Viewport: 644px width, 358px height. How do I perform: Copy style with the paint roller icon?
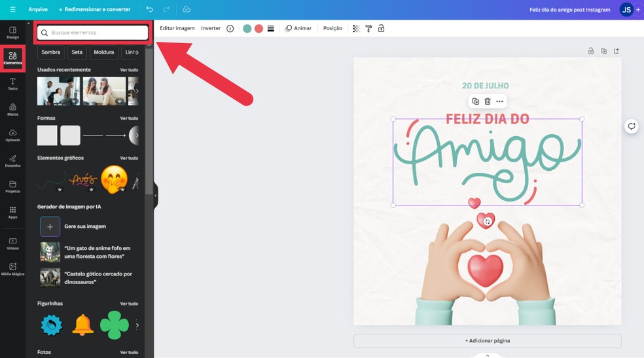point(368,29)
